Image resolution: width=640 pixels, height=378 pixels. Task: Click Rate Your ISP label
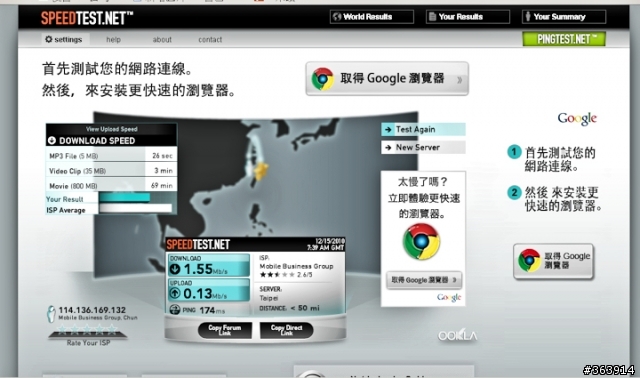pyautogui.click(x=89, y=343)
